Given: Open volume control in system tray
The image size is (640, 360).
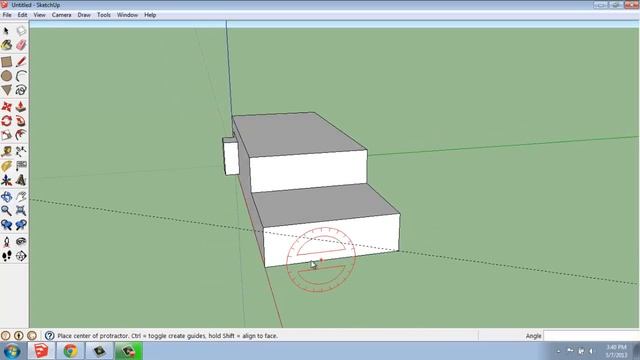Looking at the screenshot, I should click(x=591, y=351).
